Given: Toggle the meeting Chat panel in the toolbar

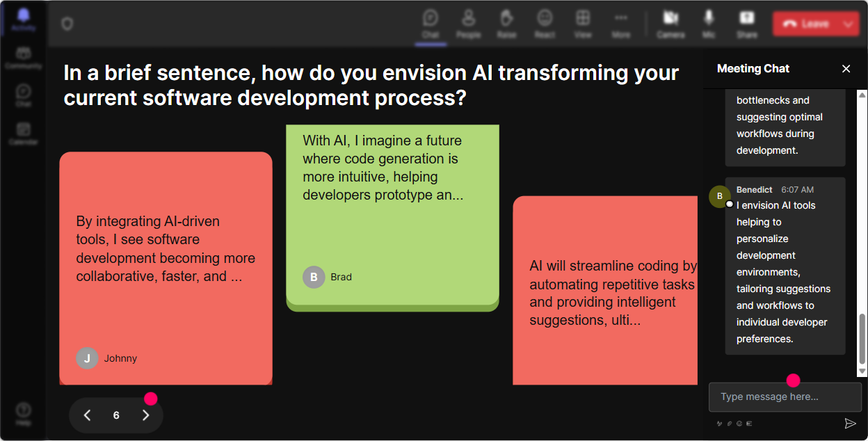Looking at the screenshot, I should coord(431,24).
